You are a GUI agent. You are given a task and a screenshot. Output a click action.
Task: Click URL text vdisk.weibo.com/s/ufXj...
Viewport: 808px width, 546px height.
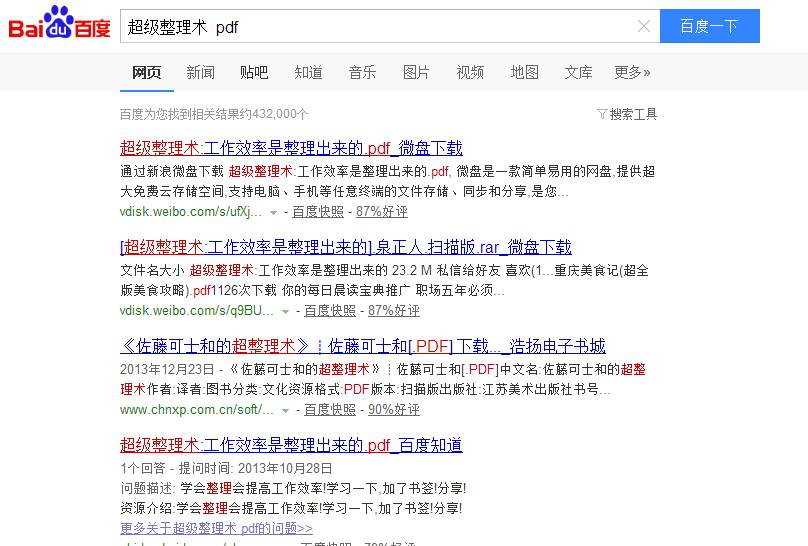pos(191,212)
